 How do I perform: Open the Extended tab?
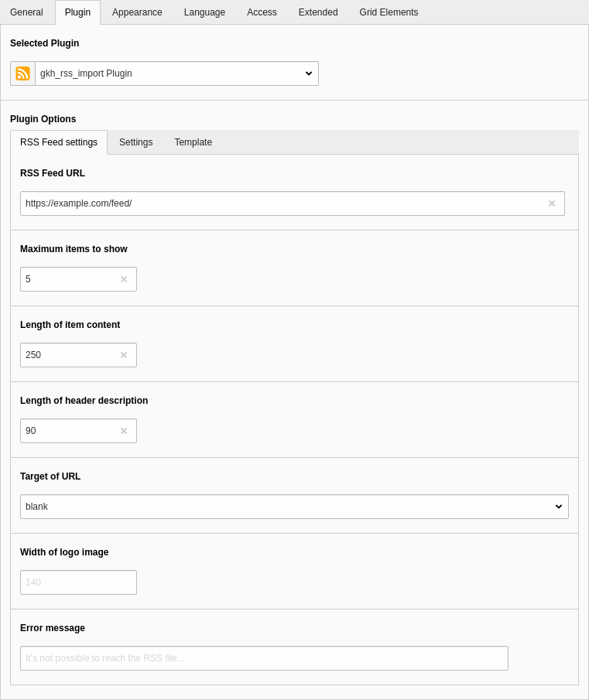318,12
